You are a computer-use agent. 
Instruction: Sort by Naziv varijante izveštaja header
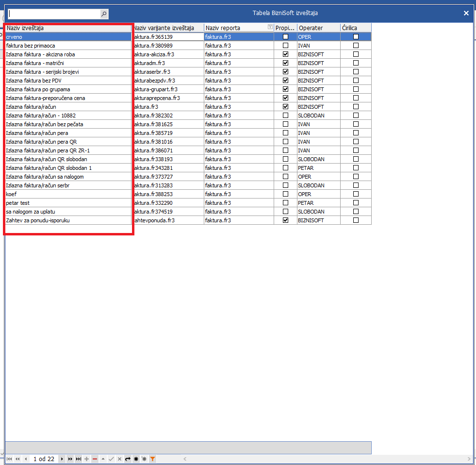[167, 28]
